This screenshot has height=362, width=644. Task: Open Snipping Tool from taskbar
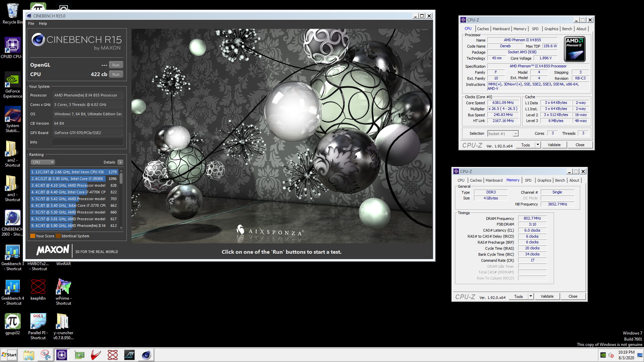[46, 355]
